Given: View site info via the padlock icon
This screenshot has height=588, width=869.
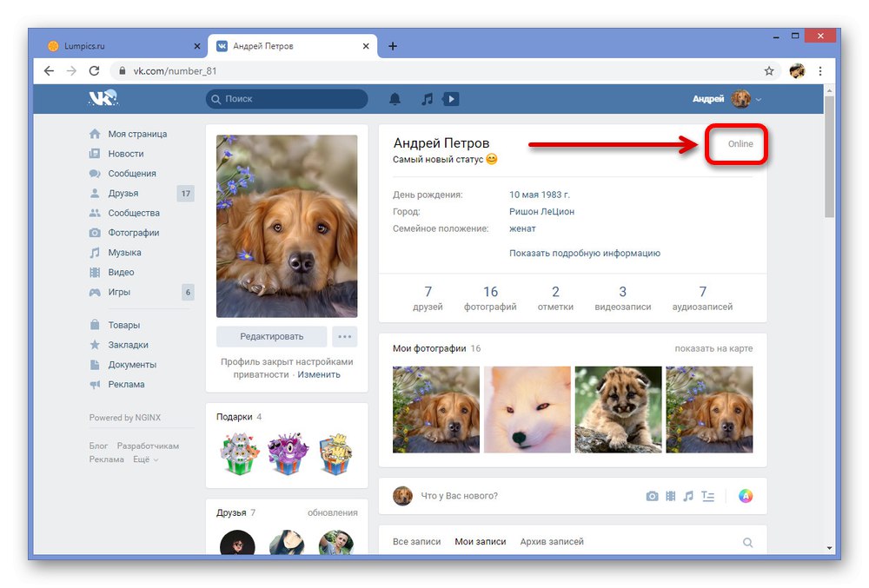Looking at the screenshot, I should 122,71.
